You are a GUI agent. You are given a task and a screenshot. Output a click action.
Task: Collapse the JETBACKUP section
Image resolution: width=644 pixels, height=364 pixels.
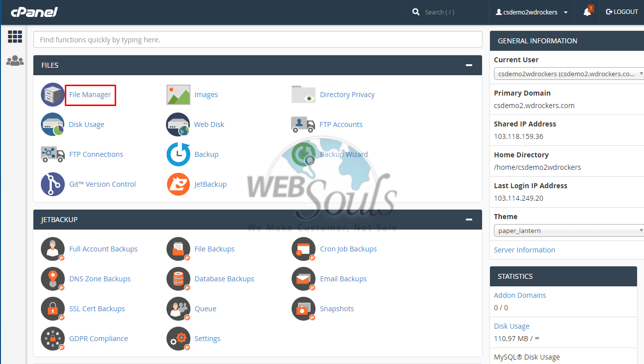pos(469,220)
